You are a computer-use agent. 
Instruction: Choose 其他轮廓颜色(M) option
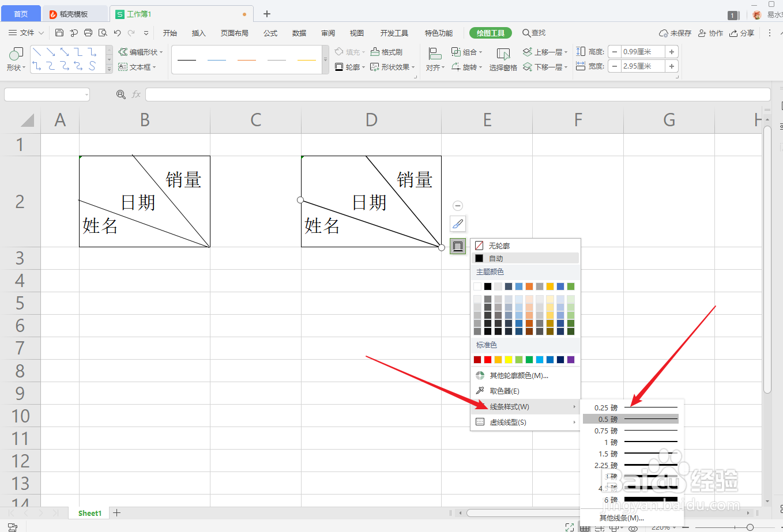coord(525,375)
